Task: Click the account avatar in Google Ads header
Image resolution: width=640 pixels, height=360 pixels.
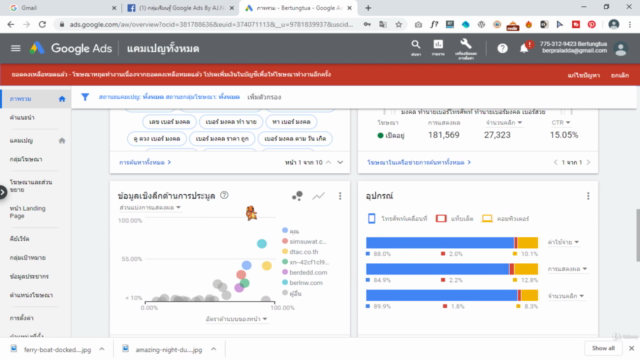Action: pos(621,49)
